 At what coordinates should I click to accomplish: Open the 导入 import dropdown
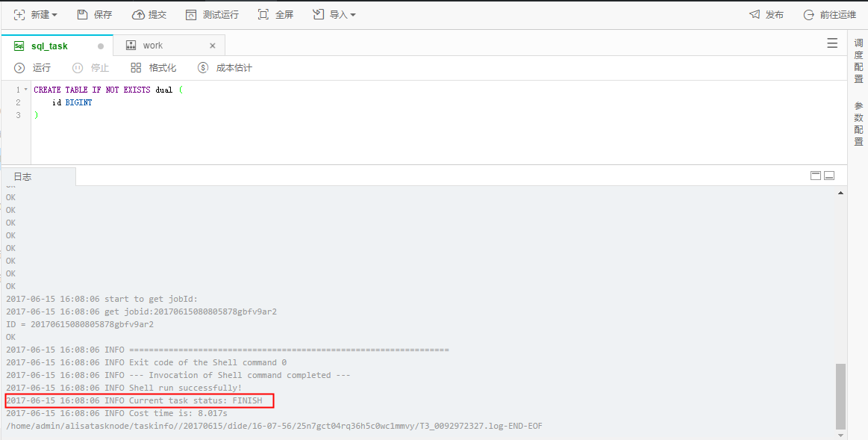pos(334,15)
